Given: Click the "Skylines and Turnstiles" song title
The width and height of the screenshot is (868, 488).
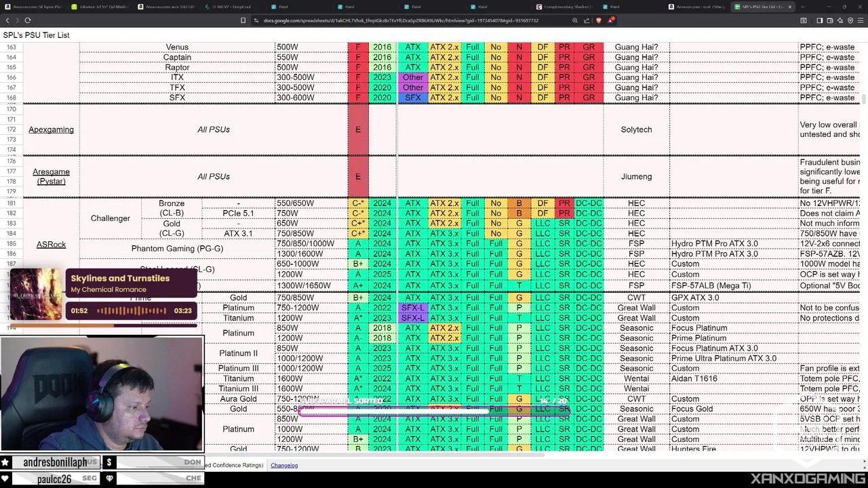Looking at the screenshot, I should [120, 279].
